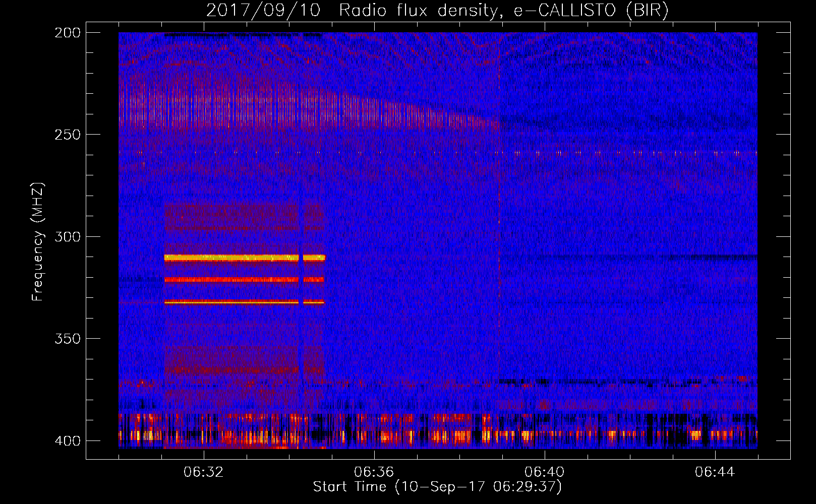Click the 'Start Time (10-Sep-17 06:29:37)' label
Viewport: 816px width, 504px height.
437,487
